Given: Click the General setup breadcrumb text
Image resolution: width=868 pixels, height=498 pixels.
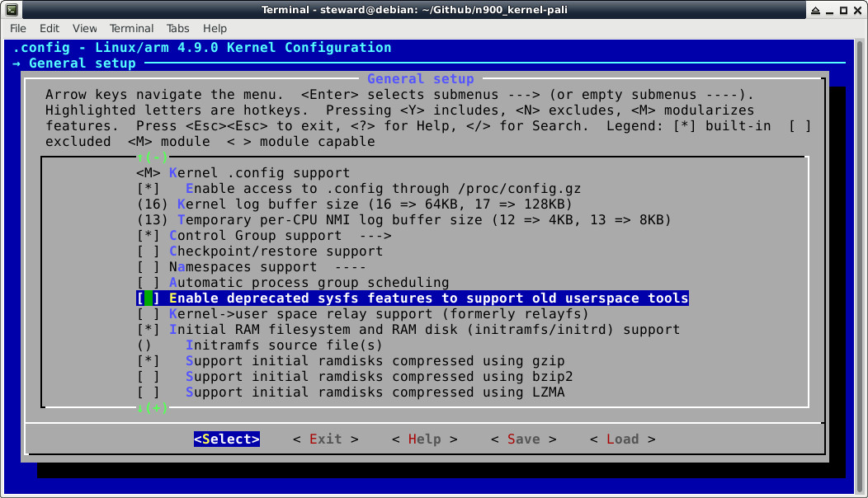Looking at the screenshot, I should coord(83,63).
